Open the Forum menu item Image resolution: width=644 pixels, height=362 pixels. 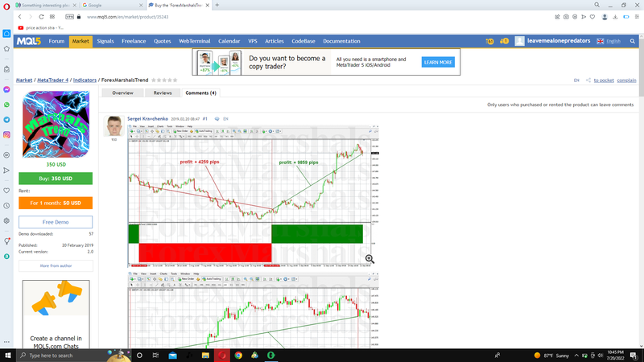click(56, 41)
